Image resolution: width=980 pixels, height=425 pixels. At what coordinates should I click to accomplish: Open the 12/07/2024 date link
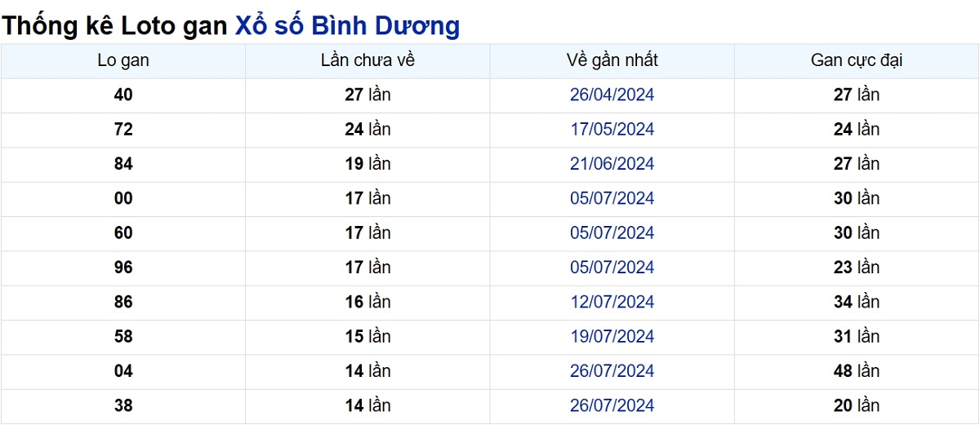[612, 302]
